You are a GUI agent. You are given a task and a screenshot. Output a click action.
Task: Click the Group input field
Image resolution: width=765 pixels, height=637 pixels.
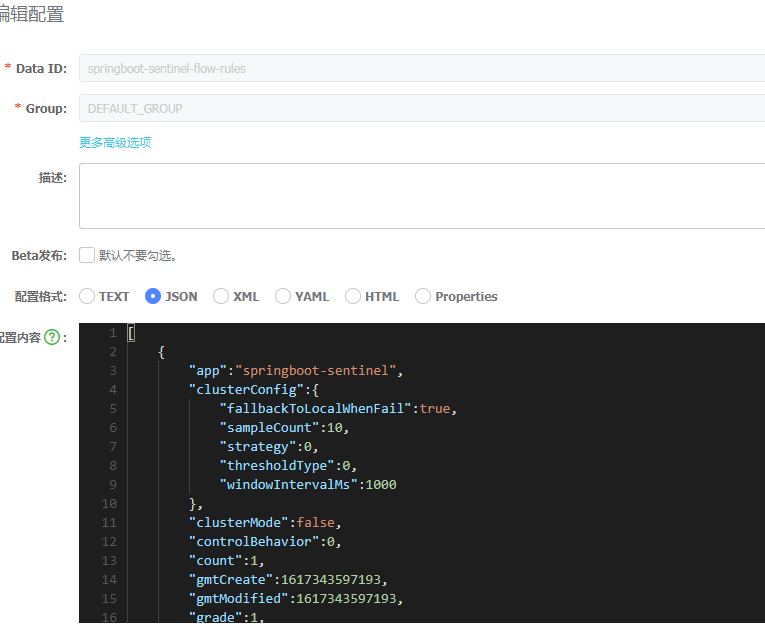(x=422, y=108)
